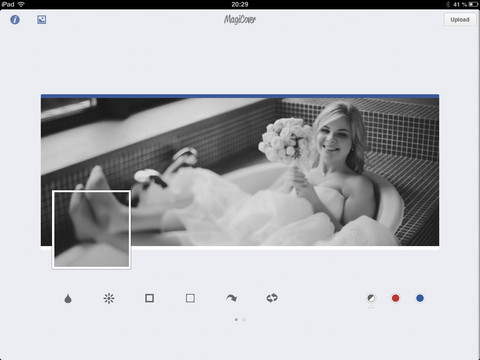Select the black and white filter swatch

371,298
